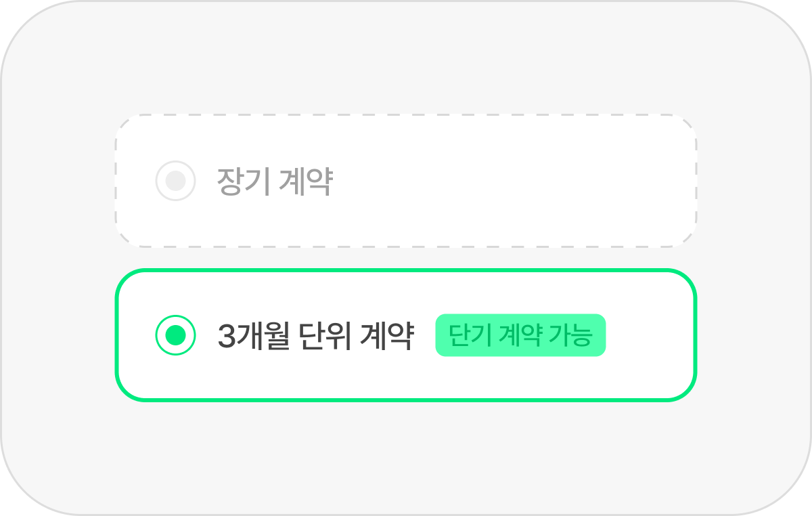Click the gray disabled radio circle
Image resolution: width=812 pixels, height=516 pixels.
[x=176, y=181]
